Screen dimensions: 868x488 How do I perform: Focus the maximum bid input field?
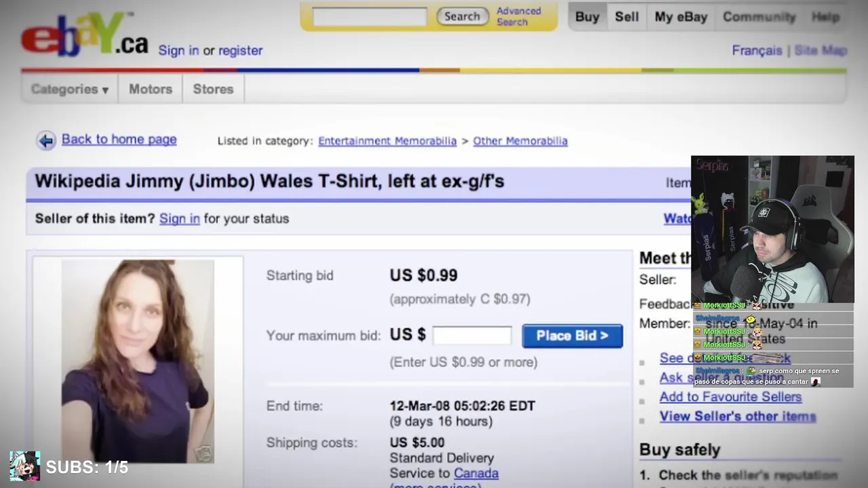pos(472,335)
